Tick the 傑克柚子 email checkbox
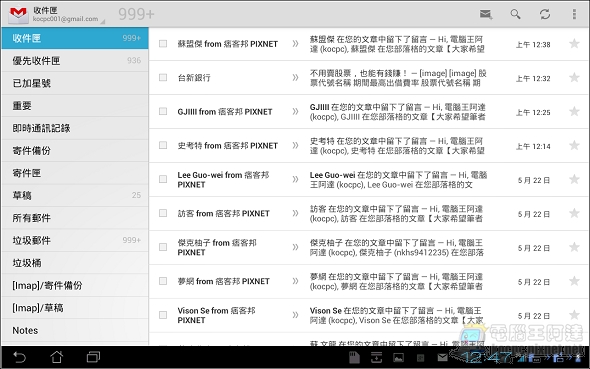Screen dimensions: 590x369 (x=163, y=247)
